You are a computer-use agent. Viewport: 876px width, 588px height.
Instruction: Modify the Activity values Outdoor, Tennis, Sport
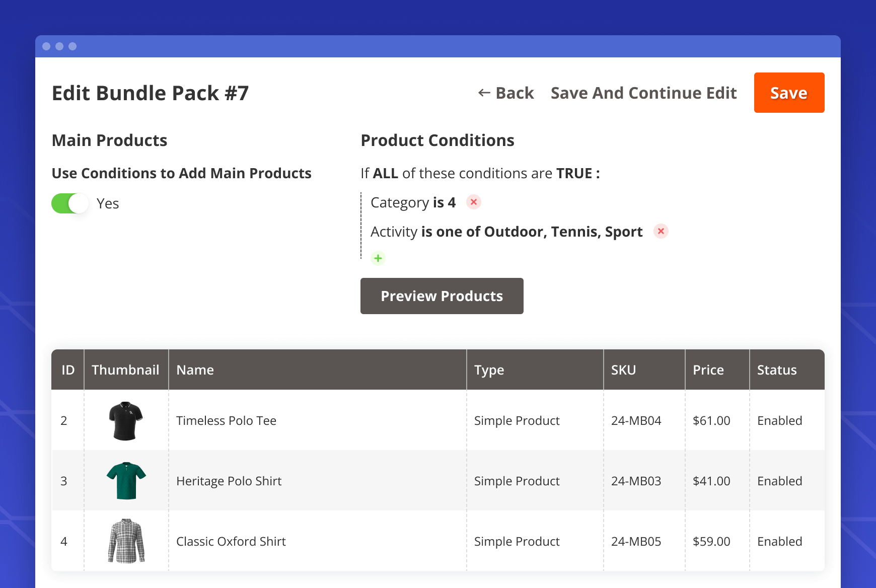tap(562, 231)
